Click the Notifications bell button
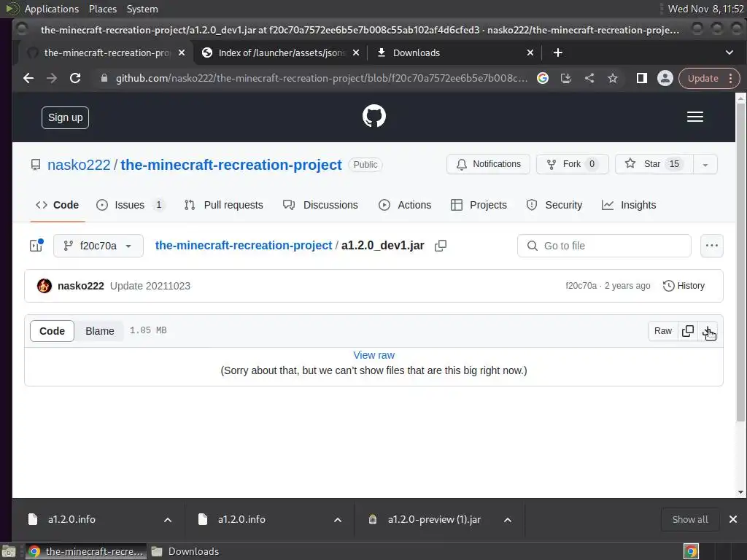 pyautogui.click(x=488, y=164)
